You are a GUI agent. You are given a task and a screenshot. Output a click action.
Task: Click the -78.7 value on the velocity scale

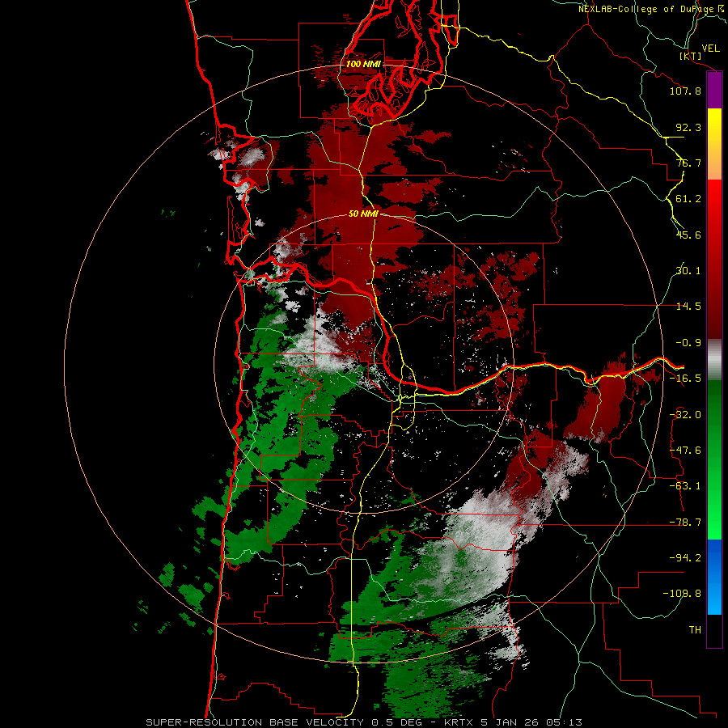pyautogui.click(x=685, y=523)
